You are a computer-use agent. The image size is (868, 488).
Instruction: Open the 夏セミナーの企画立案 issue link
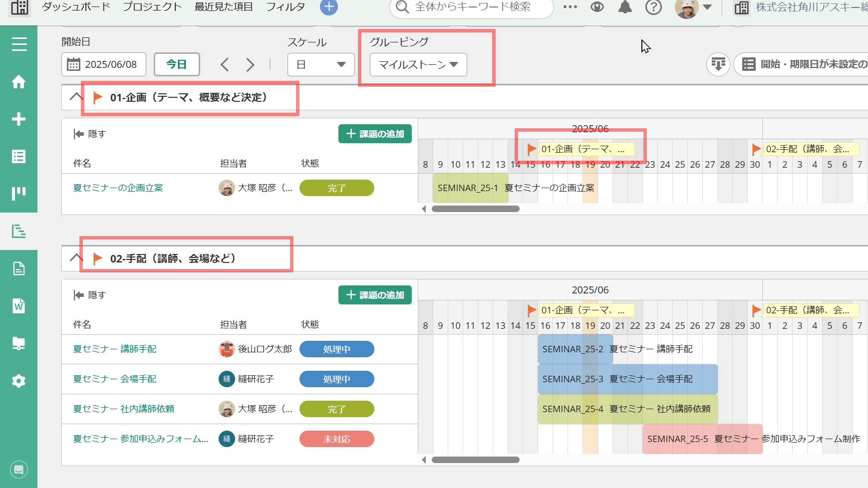tap(118, 188)
